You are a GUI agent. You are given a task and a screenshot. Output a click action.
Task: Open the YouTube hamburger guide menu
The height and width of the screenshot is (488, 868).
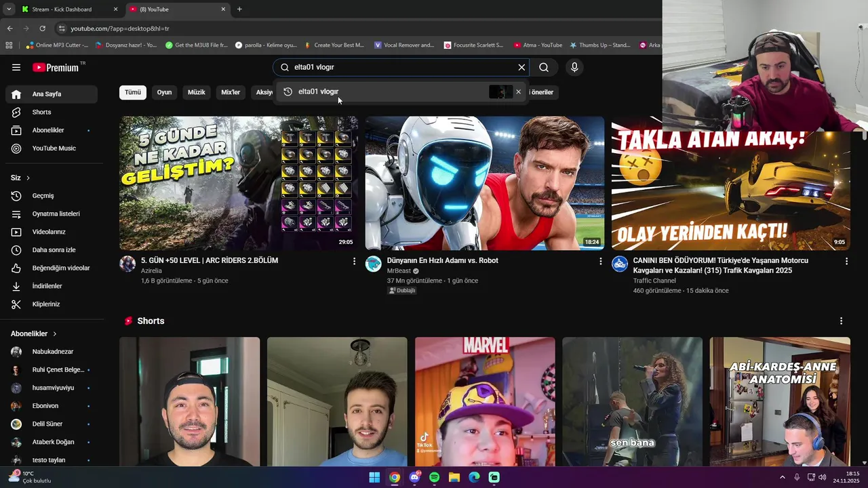16,67
